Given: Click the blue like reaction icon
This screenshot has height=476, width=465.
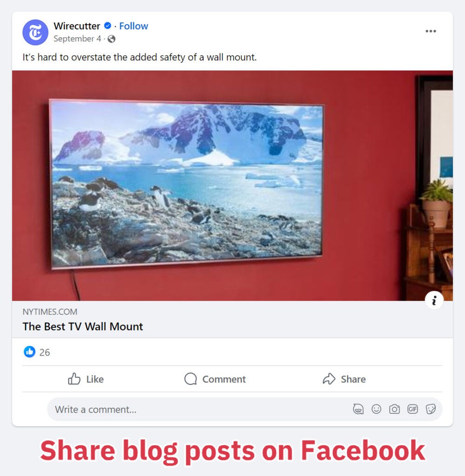Looking at the screenshot, I should pyautogui.click(x=29, y=352).
